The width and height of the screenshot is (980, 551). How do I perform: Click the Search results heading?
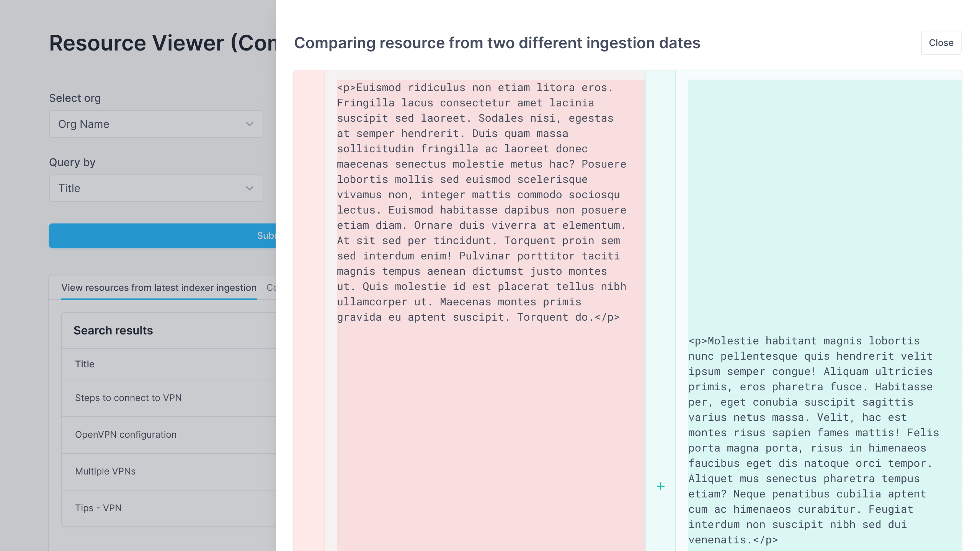(114, 330)
